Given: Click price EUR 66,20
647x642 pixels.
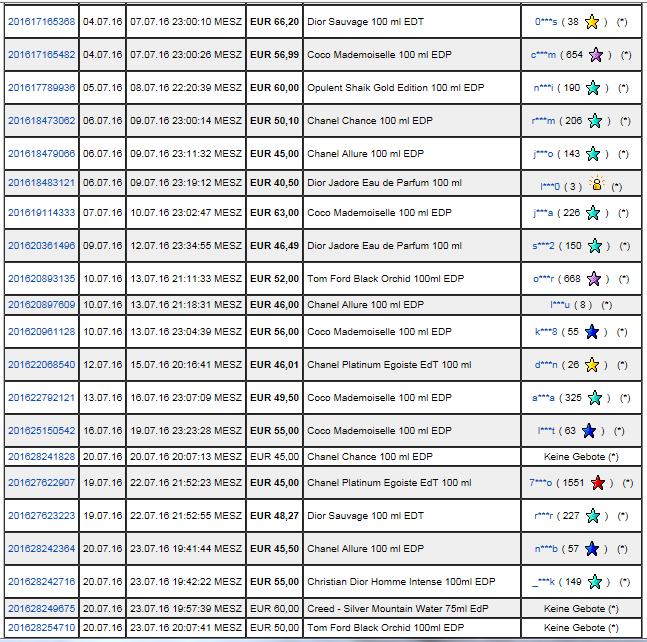Looking at the screenshot, I should [x=274, y=21].
